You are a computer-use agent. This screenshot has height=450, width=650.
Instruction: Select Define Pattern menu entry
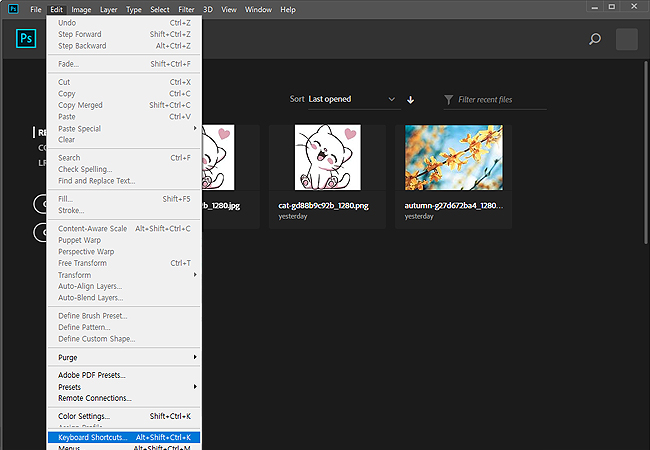pos(124,327)
